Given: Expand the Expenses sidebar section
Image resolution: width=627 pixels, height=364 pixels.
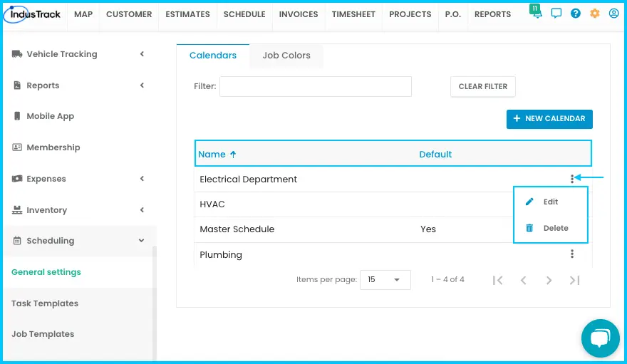Looking at the screenshot, I should pyautogui.click(x=142, y=179).
